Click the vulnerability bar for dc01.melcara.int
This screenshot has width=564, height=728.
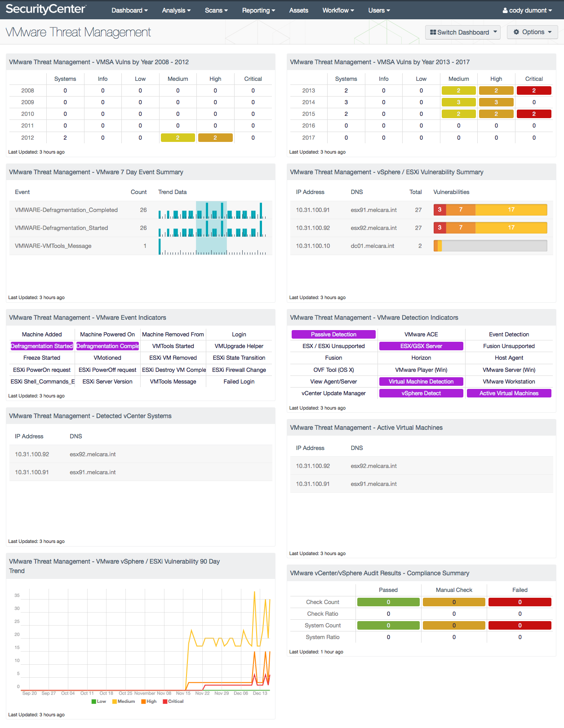[x=490, y=246]
